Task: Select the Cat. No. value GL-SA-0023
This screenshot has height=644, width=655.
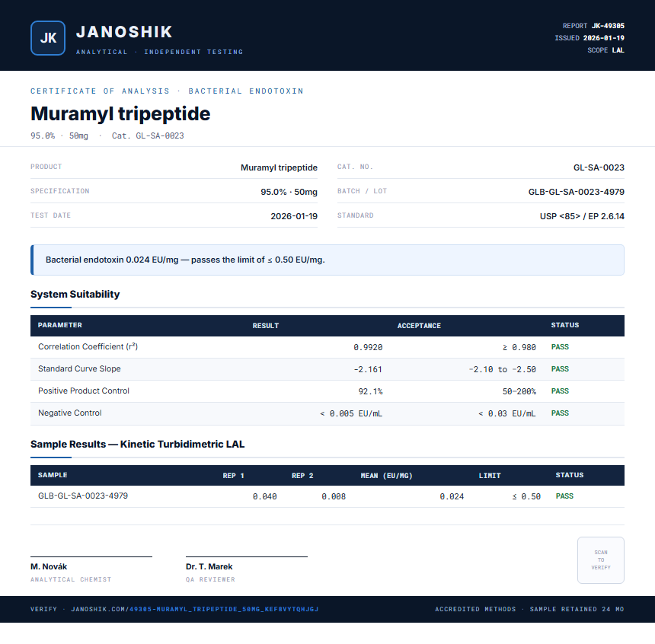Action: click(599, 167)
